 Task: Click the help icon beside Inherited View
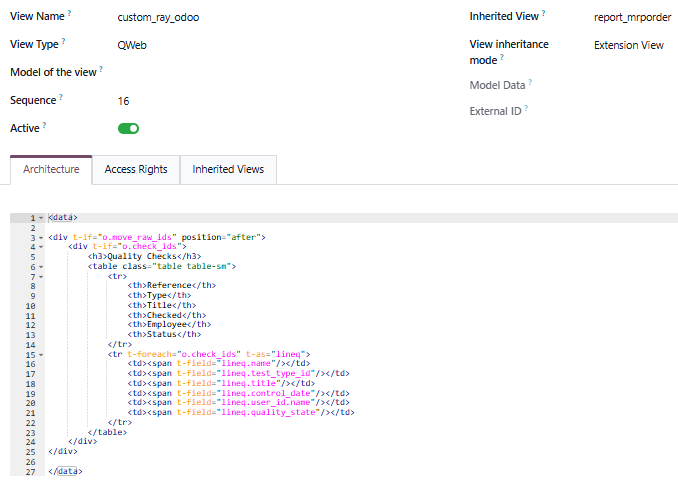click(x=544, y=14)
